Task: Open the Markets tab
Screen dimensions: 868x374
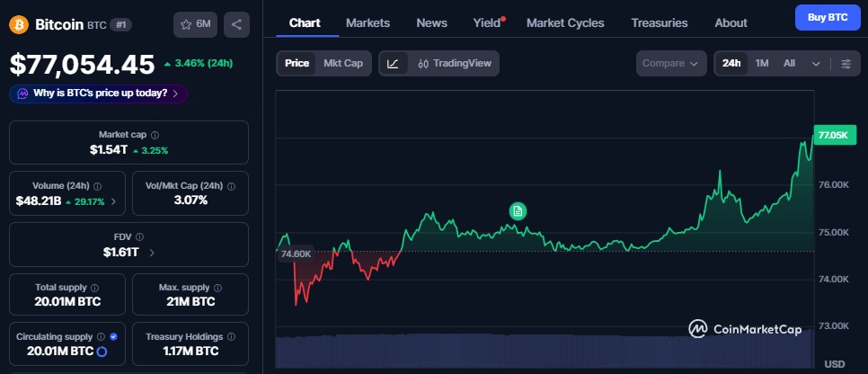Action: tap(368, 22)
